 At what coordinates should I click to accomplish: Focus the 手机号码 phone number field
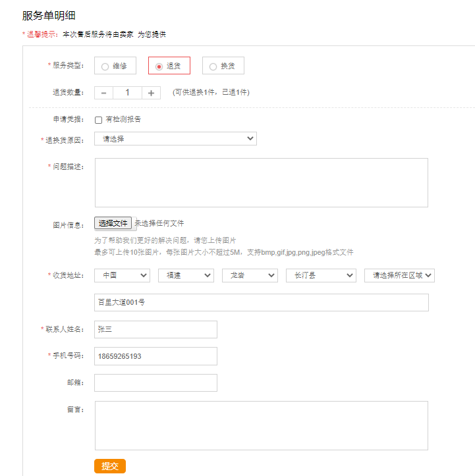click(155, 356)
